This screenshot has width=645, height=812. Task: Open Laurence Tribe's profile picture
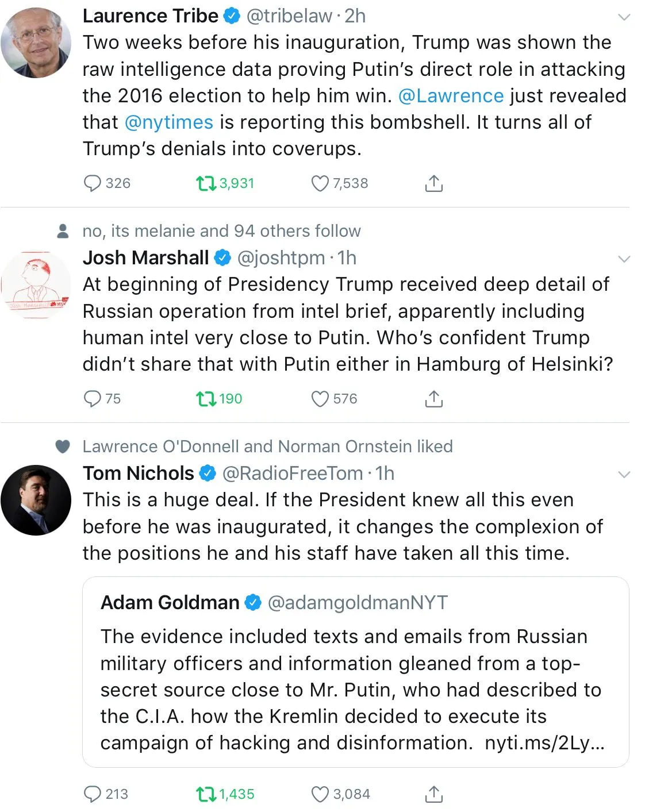pos(36,43)
